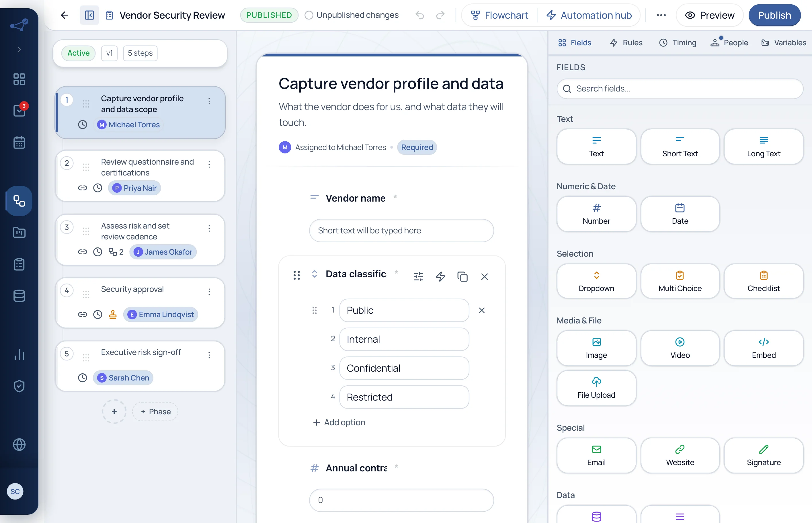Expand the left navigation chevron
The image size is (812, 523).
(19, 50)
